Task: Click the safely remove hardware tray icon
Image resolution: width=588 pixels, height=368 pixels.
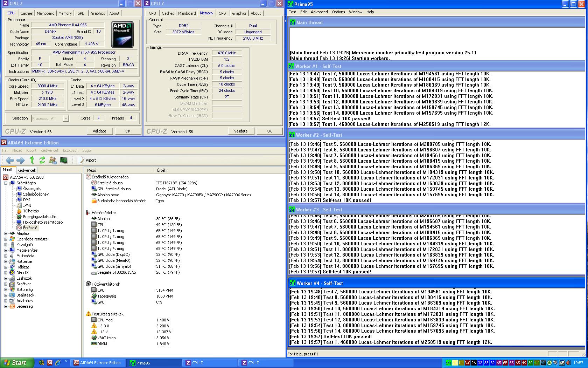Action: [562, 363]
